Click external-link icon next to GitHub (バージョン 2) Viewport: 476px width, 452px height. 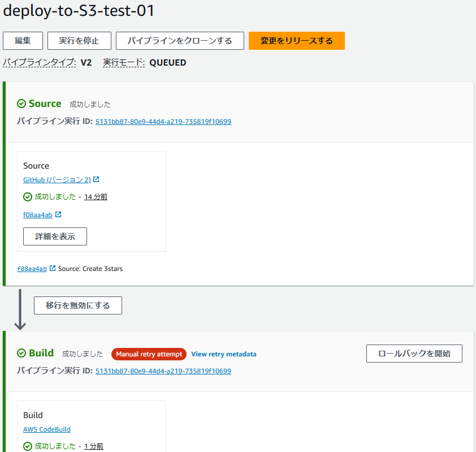pos(96,179)
